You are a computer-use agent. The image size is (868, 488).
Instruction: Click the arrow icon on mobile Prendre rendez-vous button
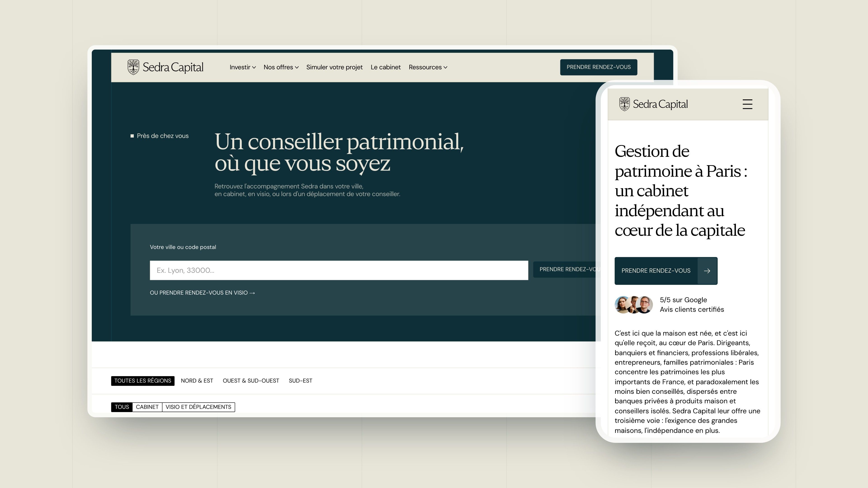coord(707,271)
